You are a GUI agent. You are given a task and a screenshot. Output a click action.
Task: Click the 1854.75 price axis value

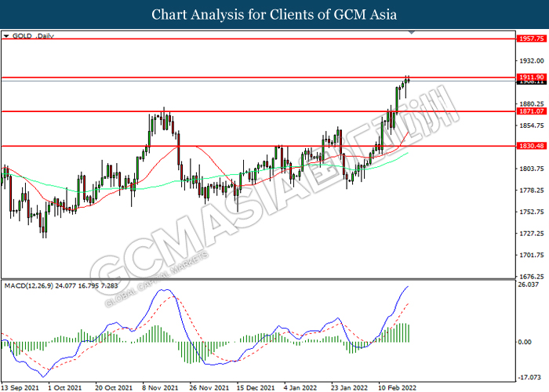pyautogui.click(x=532, y=125)
